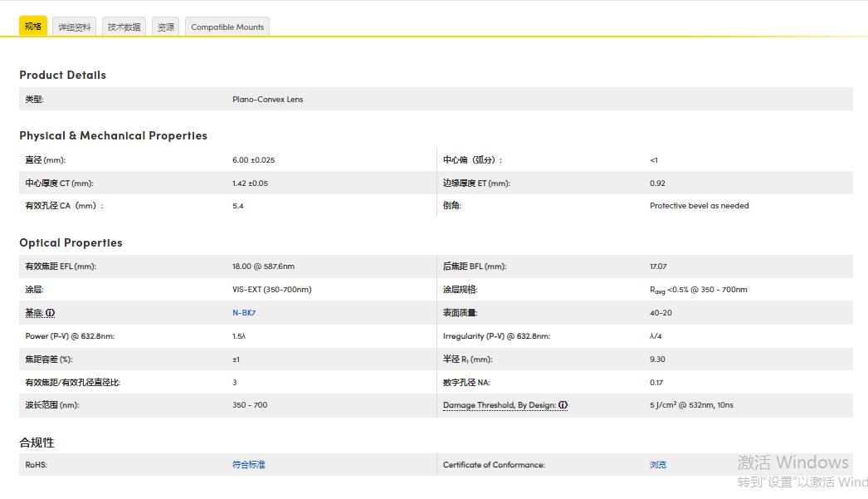The width and height of the screenshot is (868, 499).
Task: Click the Optical Properties heading
Action: point(71,242)
